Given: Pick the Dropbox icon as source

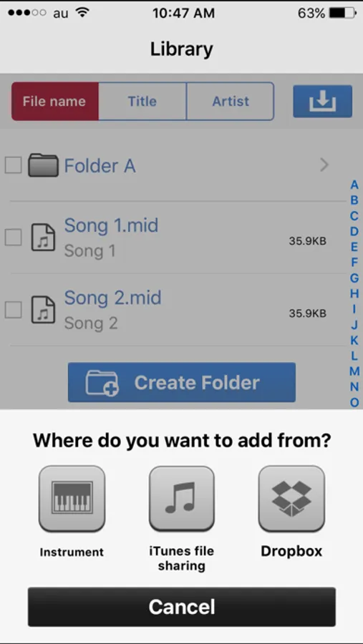Looking at the screenshot, I should click(x=291, y=498).
